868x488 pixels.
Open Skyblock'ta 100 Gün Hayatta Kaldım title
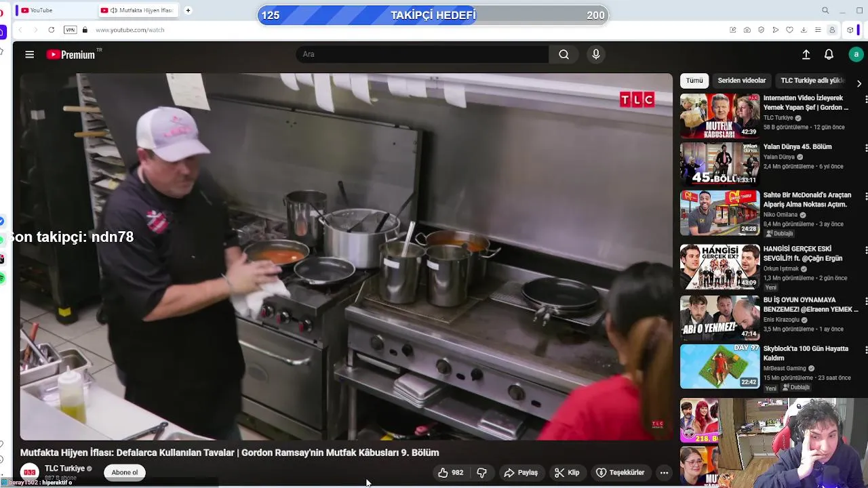click(806, 353)
